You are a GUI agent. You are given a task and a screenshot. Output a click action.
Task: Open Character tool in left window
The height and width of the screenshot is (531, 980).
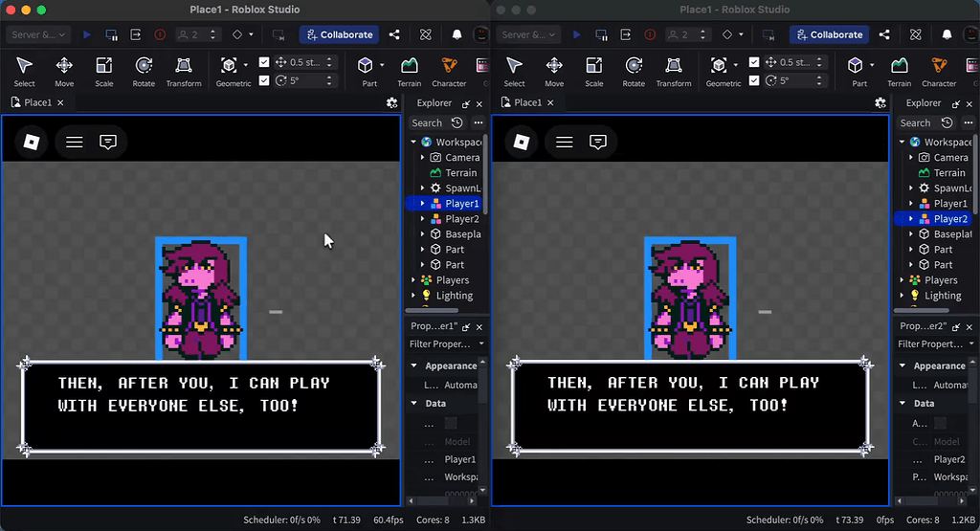[449, 72]
